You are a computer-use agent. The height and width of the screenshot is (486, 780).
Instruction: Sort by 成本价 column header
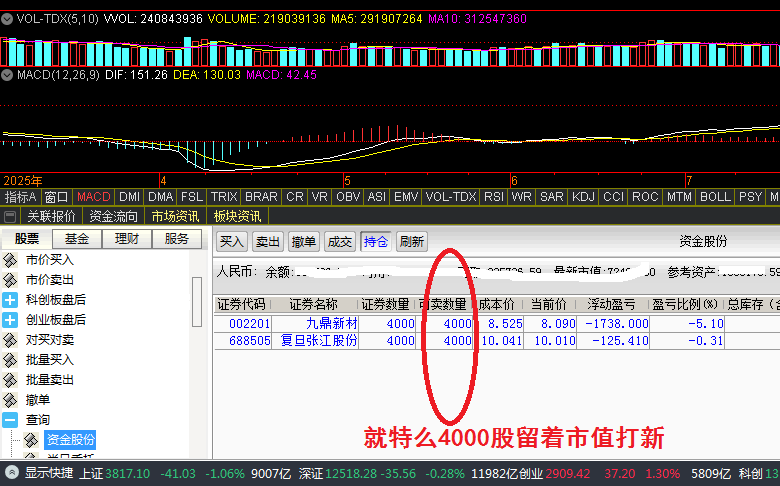[496, 304]
